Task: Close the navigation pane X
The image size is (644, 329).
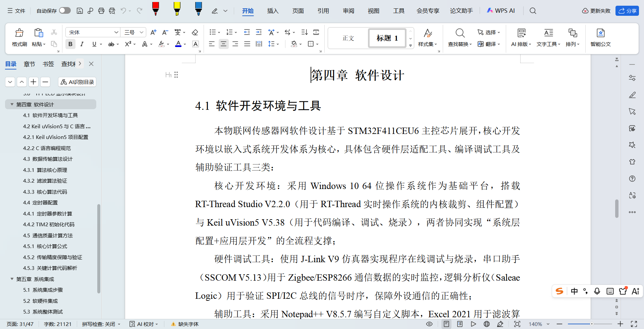Action: 91,63
